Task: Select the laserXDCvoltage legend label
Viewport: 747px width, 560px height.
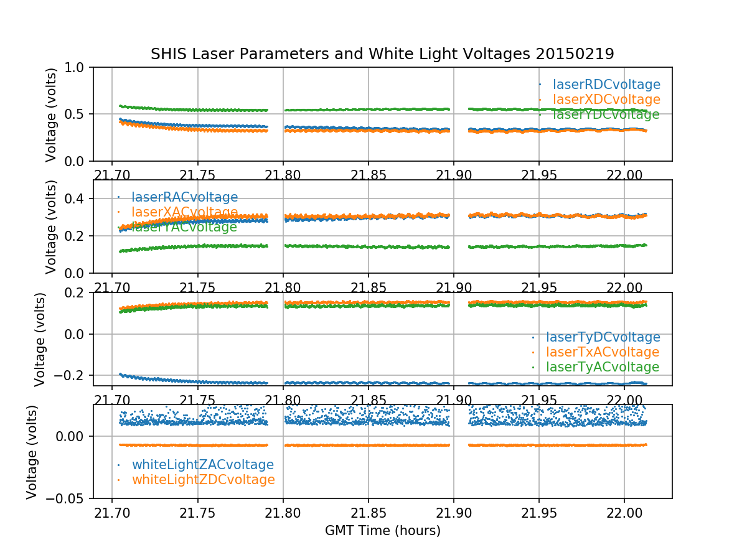Action: coord(606,100)
